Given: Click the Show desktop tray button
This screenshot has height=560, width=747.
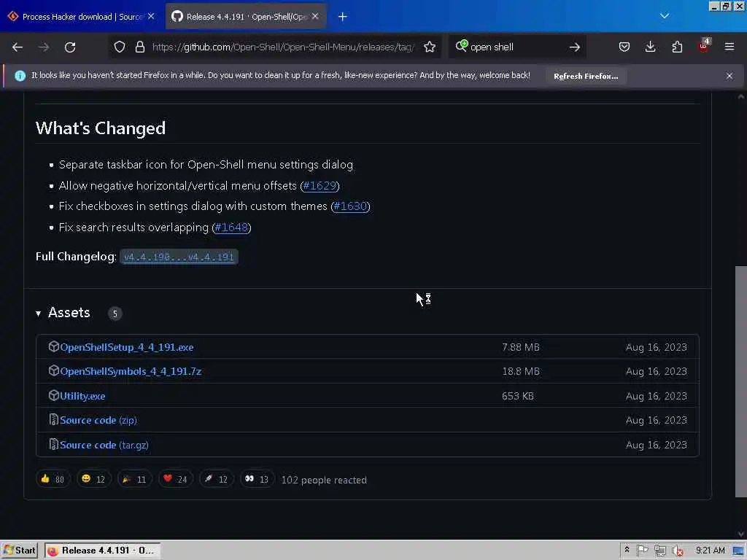Looking at the screenshot, I should [739, 551].
